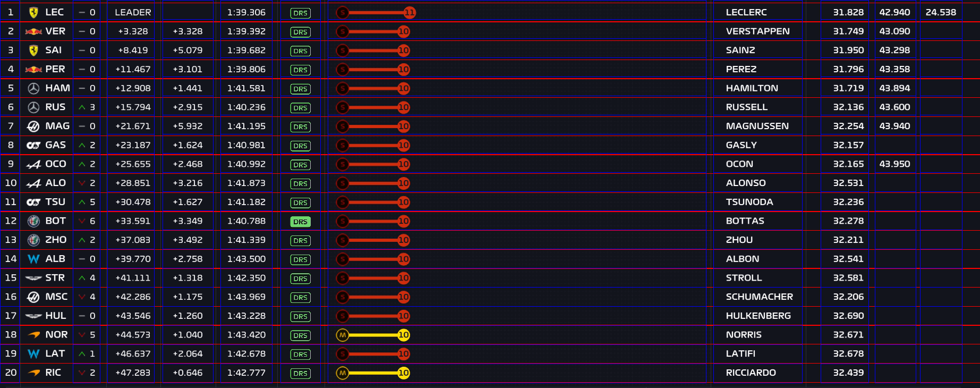The height and width of the screenshot is (388, 980).
Task: Click the McLaren logo beside NOR
Action: pos(33,335)
